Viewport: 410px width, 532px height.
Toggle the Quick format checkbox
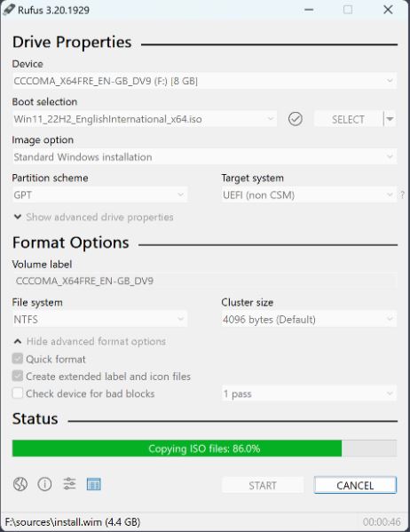click(18, 359)
